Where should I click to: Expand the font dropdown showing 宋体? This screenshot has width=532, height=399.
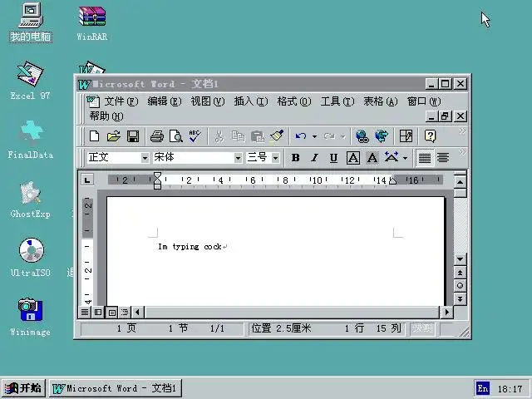pyautogui.click(x=238, y=158)
